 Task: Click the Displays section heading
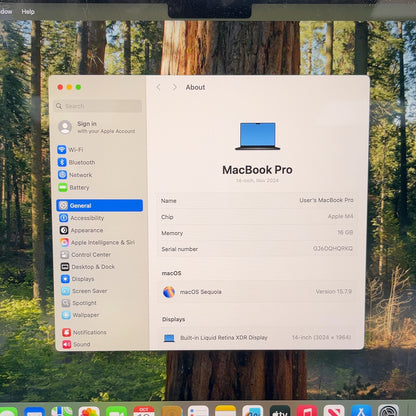(x=173, y=319)
